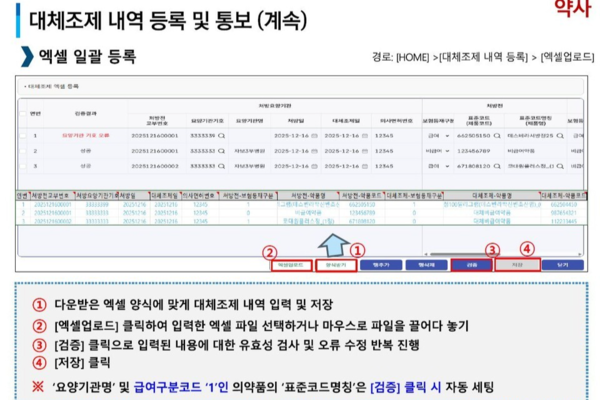Open substitution date calendar in row 3
The image size is (600, 400).
pos(365,166)
